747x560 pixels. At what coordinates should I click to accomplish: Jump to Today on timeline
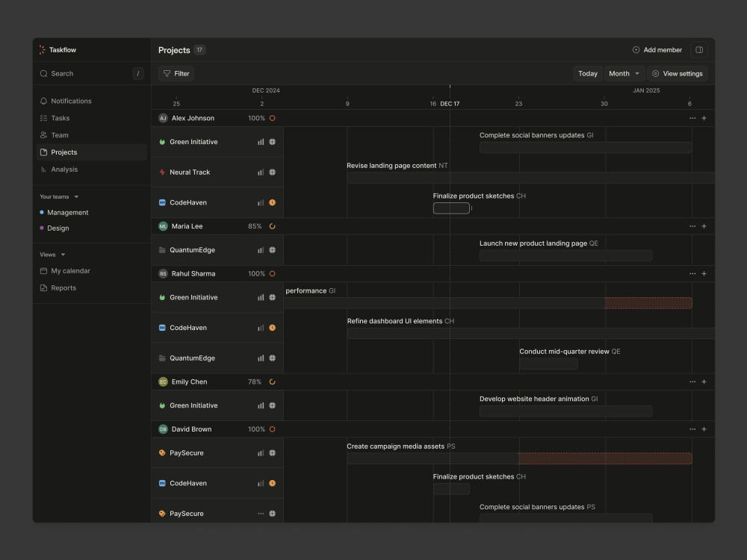(x=587, y=73)
